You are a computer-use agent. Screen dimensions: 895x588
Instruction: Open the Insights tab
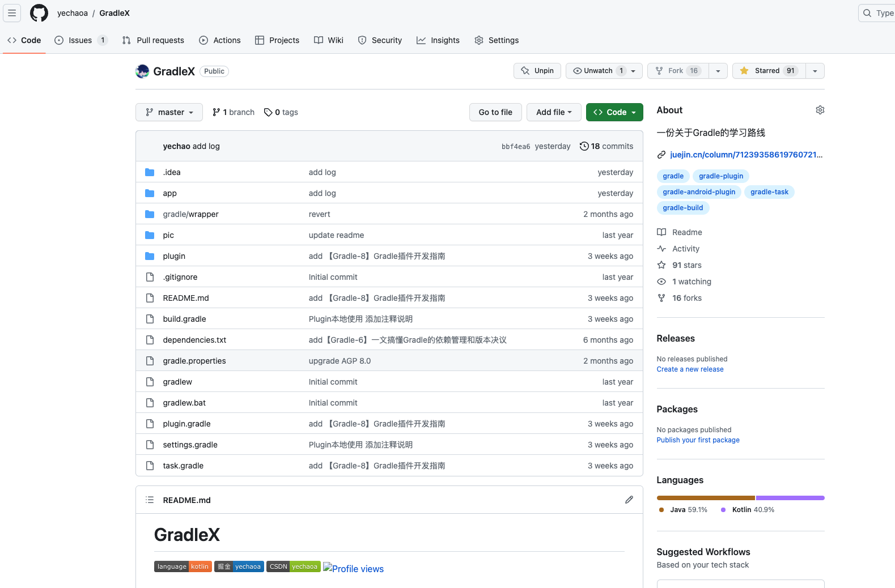438,40
